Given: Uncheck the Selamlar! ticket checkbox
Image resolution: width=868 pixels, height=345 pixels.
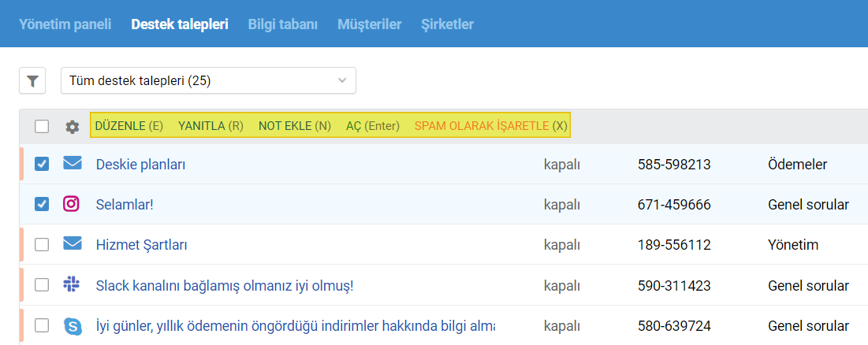Looking at the screenshot, I should pyautogui.click(x=42, y=204).
